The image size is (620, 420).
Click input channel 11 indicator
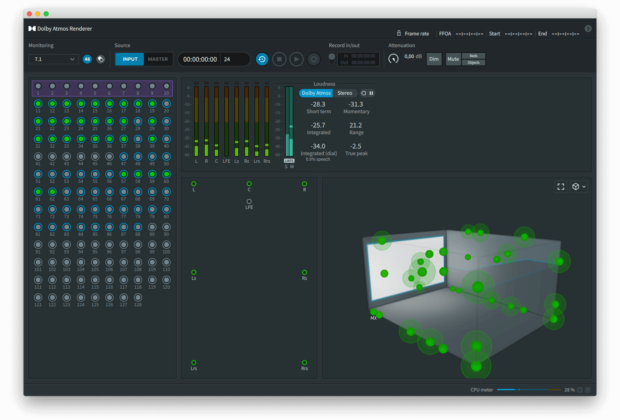38,104
